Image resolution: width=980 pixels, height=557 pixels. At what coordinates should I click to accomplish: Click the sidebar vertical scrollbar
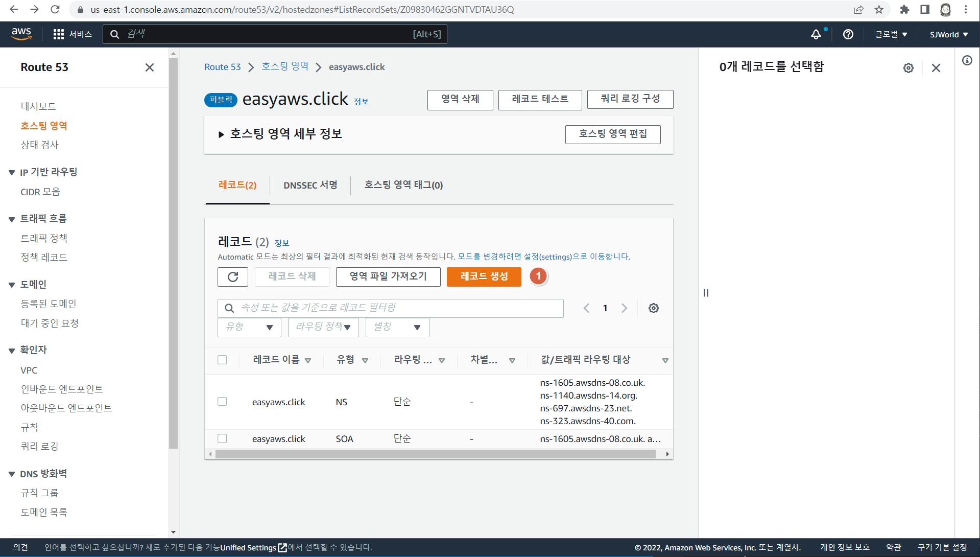click(x=173, y=253)
